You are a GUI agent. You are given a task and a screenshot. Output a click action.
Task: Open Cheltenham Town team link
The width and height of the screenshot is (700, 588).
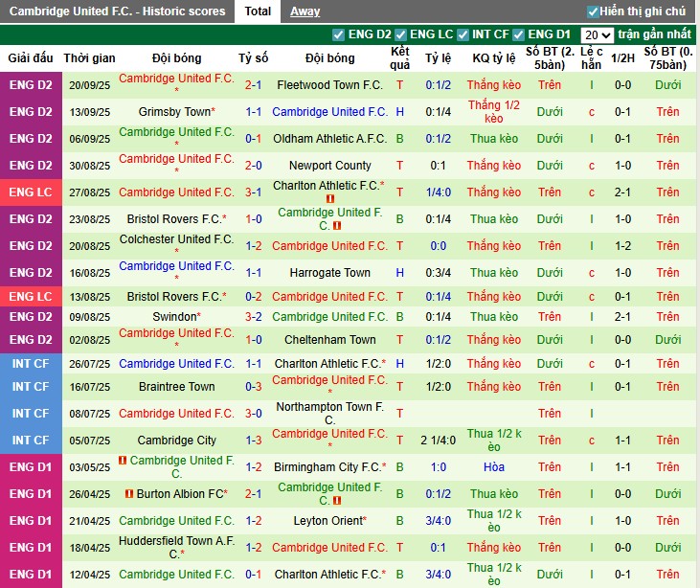(330, 340)
